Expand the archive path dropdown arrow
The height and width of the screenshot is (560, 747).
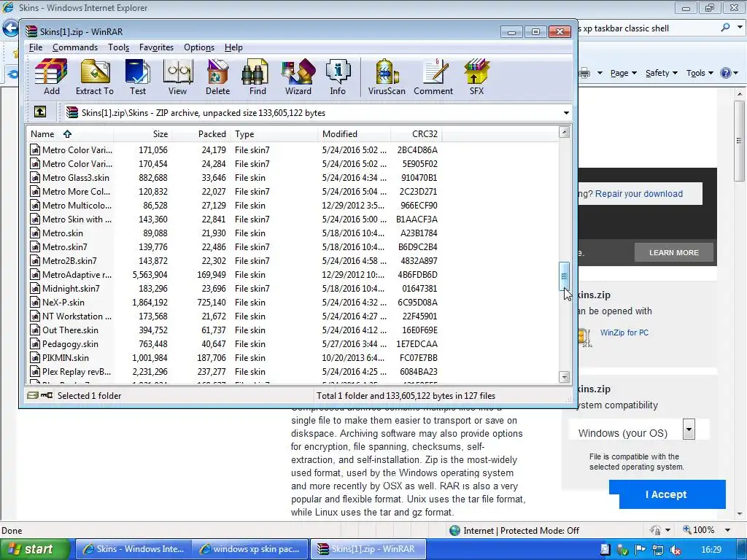click(x=566, y=113)
